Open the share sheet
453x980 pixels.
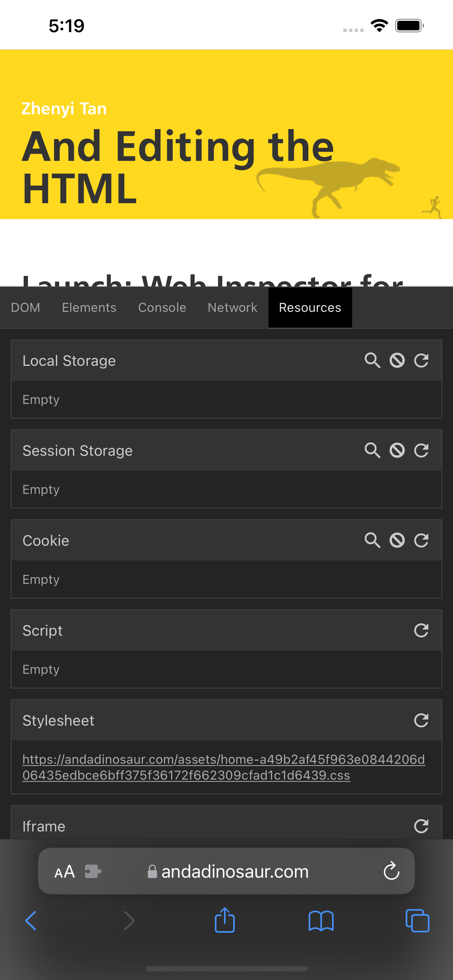click(225, 920)
